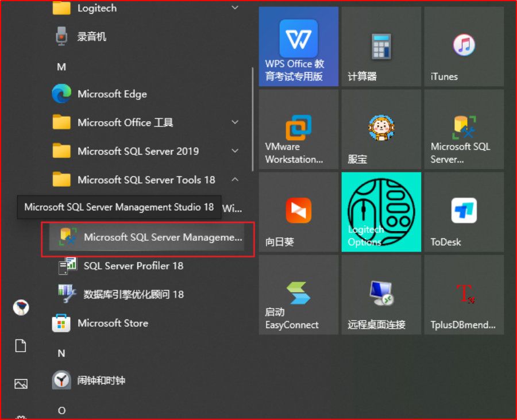Viewport: 517px width, 420px height.
Task: Open the Microsoft SQL Server tile
Action: tap(464, 129)
